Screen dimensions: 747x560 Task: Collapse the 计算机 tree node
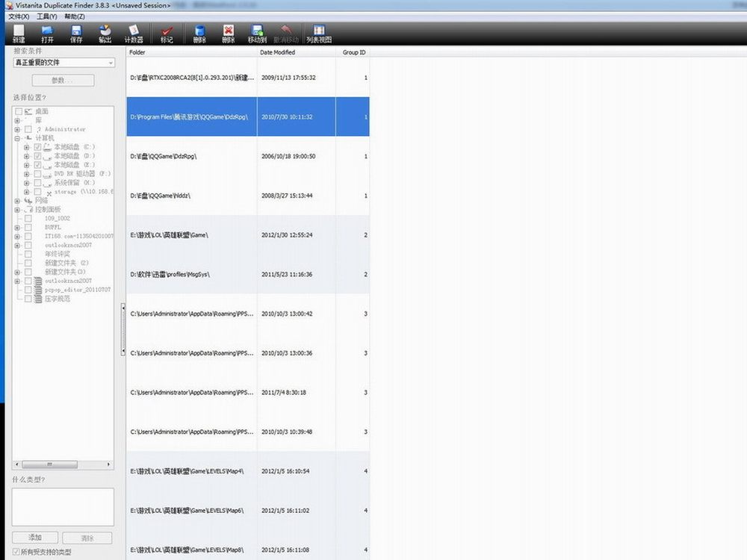(16, 138)
